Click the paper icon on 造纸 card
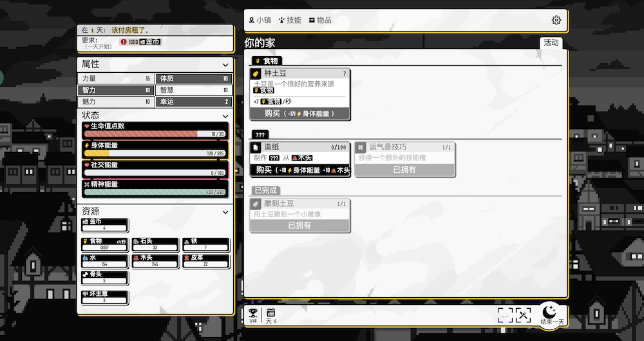The height and width of the screenshot is (341, 644). pyautogui.click(x=256, y=147)
